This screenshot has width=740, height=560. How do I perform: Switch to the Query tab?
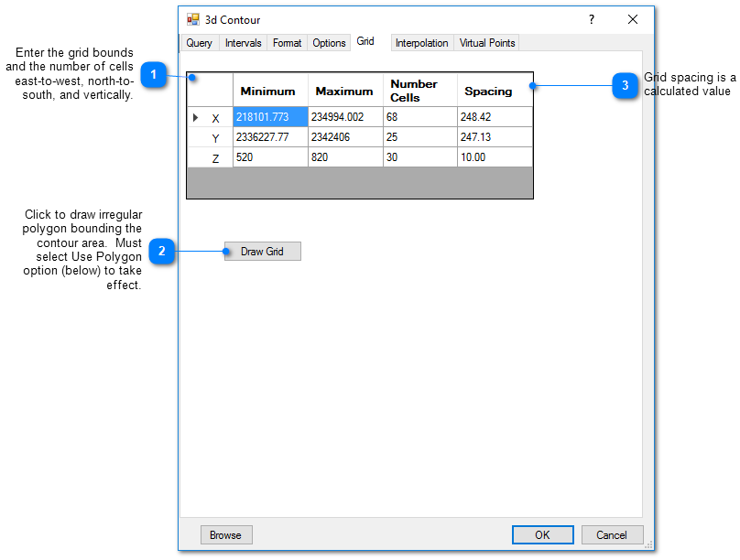(199, 43)
